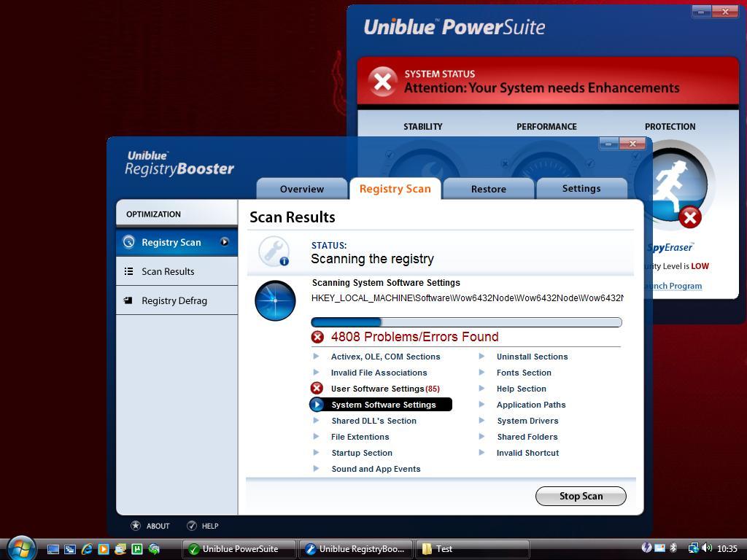Open the network tray icon
Image resolution: width=747 pixels, height=560 pixels.
point(693,548)
